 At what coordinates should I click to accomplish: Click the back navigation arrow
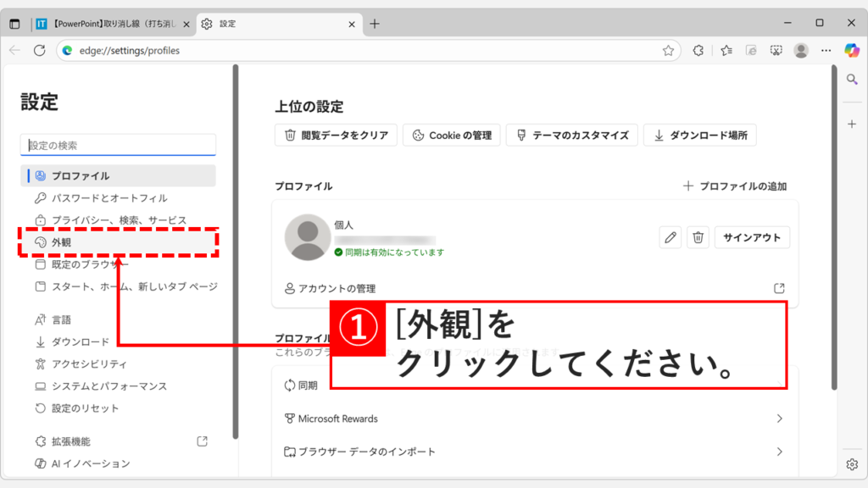click(15, 50)
